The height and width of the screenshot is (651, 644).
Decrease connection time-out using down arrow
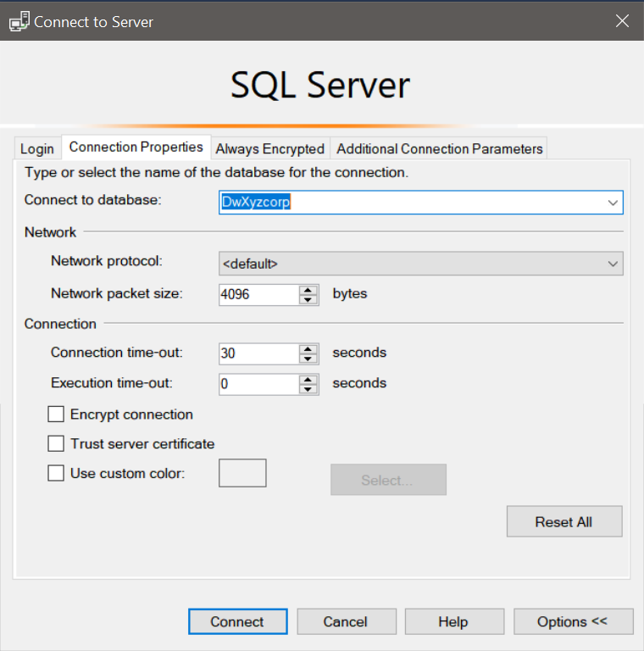(309, 358)
